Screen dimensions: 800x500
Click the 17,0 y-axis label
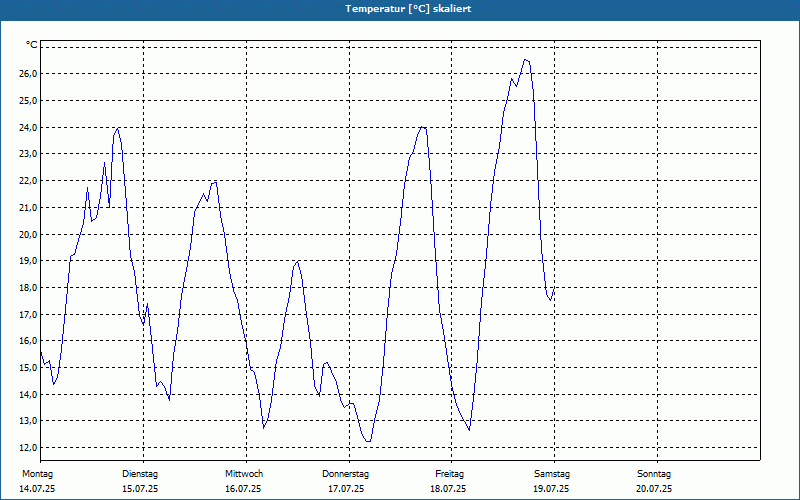pos(29,314)
